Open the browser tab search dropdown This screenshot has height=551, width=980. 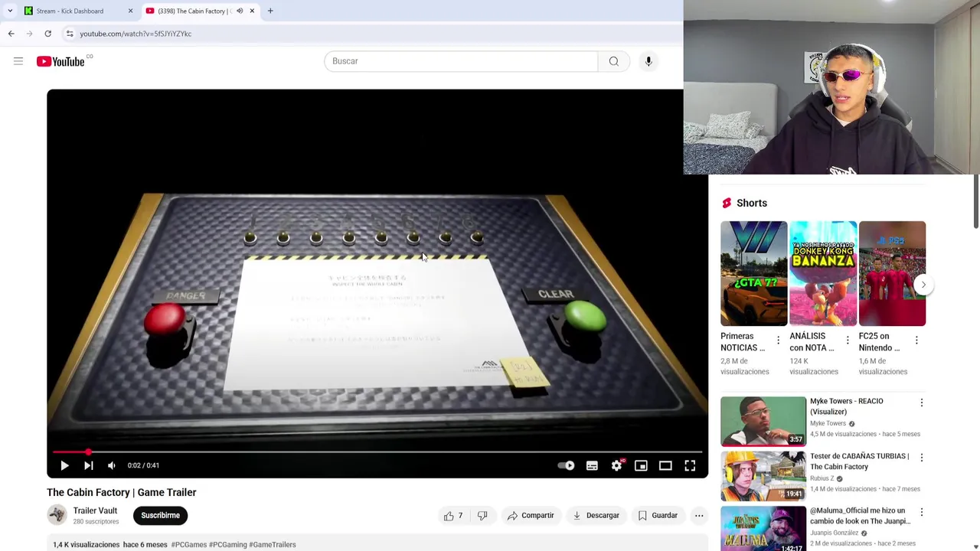(10, 11)
